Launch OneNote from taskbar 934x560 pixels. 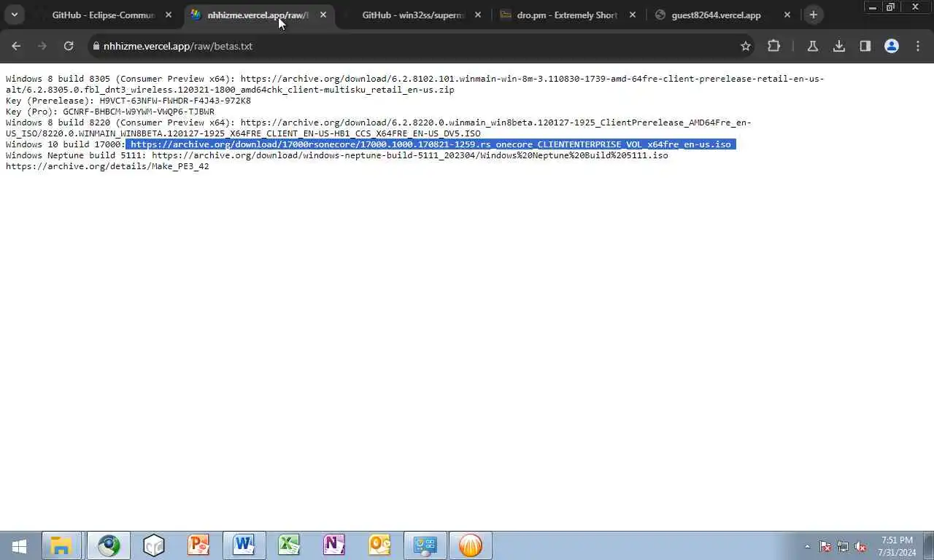click(334, 545)
